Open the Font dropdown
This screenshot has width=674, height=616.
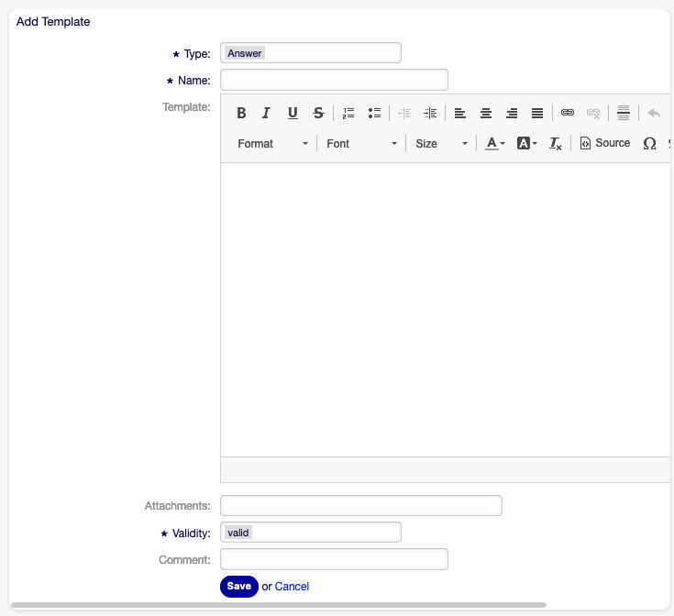click(361, 143)
